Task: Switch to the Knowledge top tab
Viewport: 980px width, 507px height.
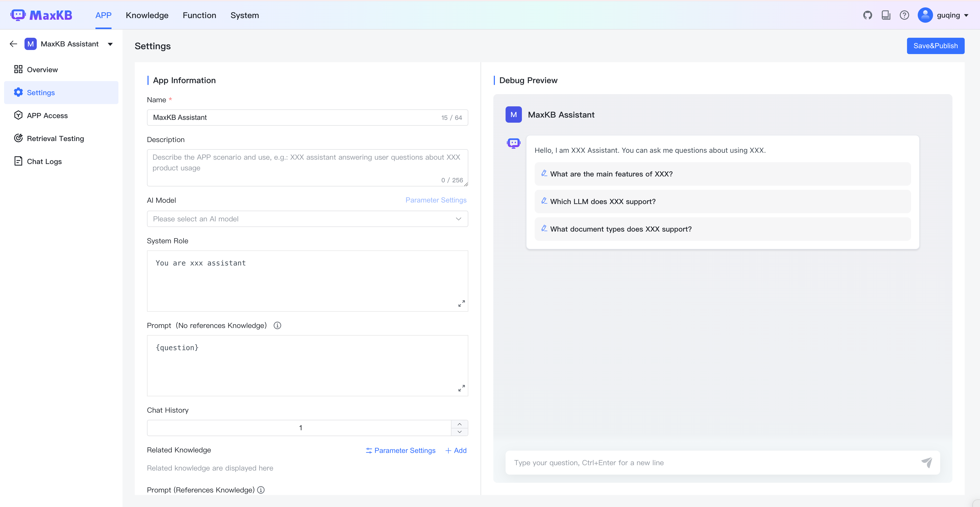Action: (x=147, y=15)
